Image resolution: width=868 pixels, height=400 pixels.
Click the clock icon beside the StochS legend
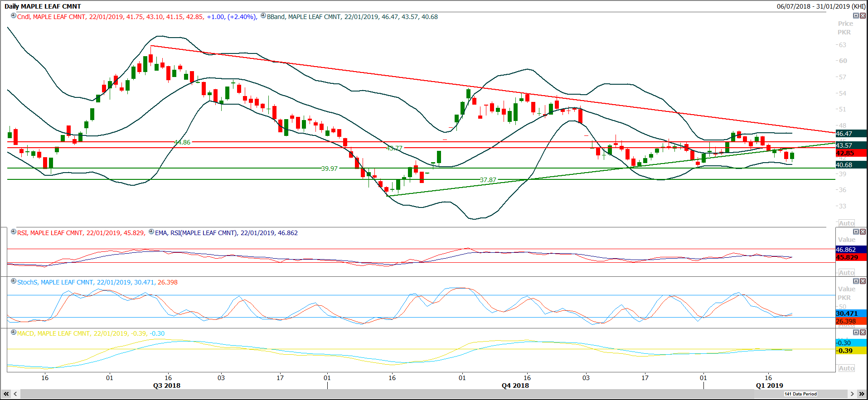point(14,281)
